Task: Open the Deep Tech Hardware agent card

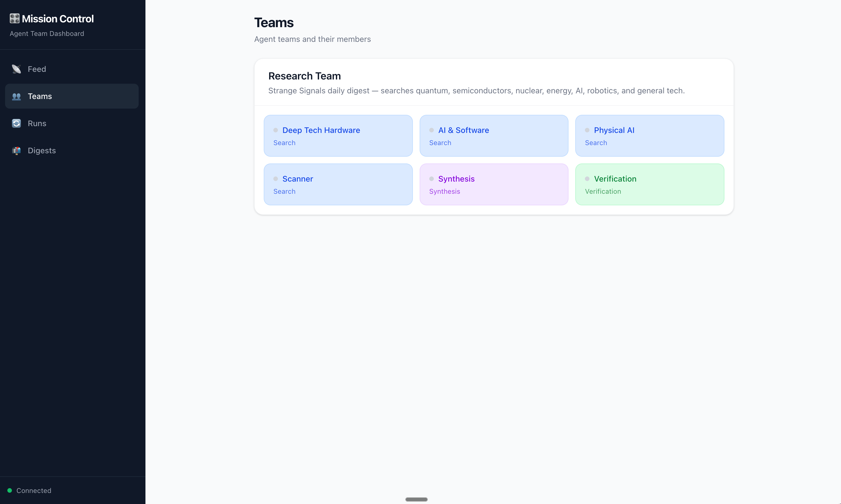Action: tap(338, 136)
